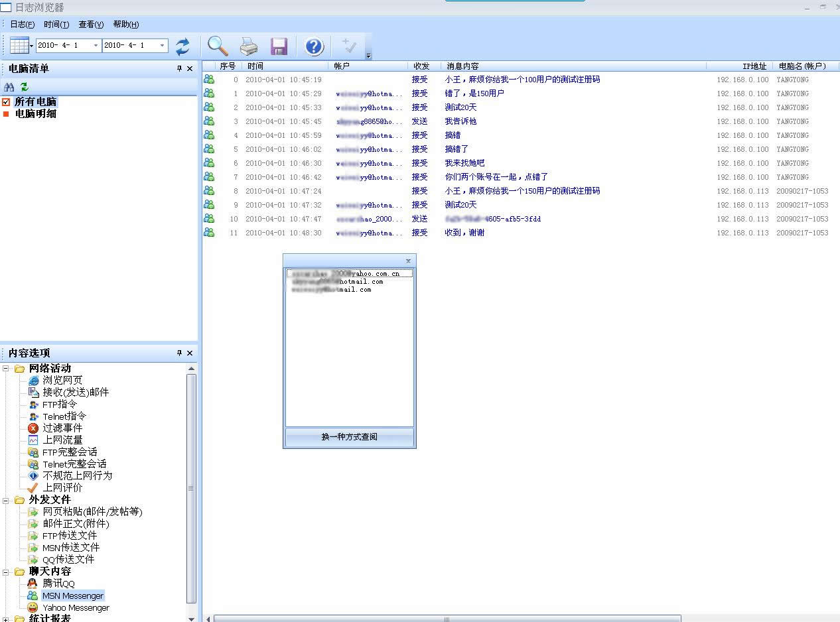The width and height of the screenshot is (840, 622).
Task: Select MSN Messenger in the content tree
Action: coord(73,595)
